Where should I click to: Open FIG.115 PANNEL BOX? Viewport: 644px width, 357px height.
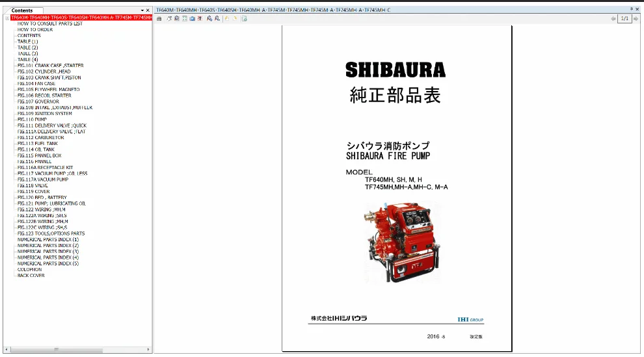[x=40, y=155]
